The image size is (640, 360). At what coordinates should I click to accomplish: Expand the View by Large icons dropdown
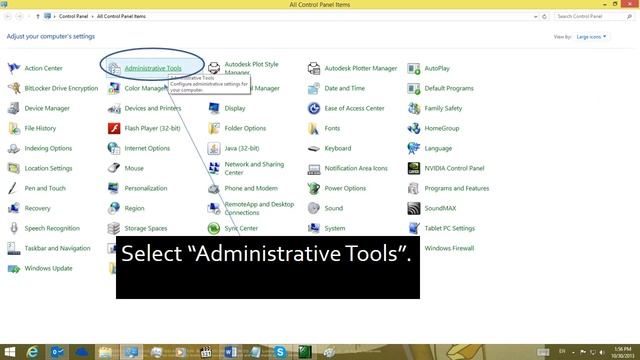pyautogui.click(x=591, y=37)
